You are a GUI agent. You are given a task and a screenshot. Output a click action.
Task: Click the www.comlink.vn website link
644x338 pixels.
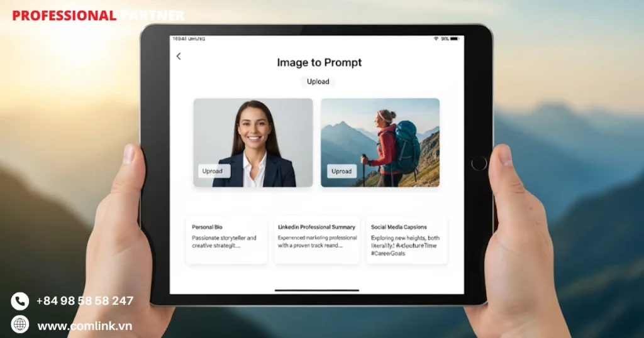[x=84, y=326]
